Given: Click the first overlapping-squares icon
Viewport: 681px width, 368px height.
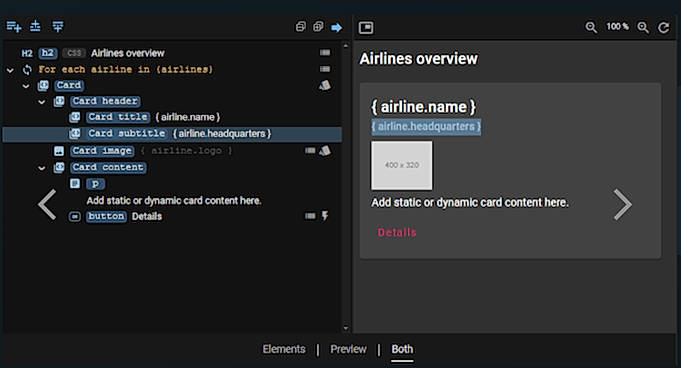Looking at the screenshot, I should (x=301, y=27).
